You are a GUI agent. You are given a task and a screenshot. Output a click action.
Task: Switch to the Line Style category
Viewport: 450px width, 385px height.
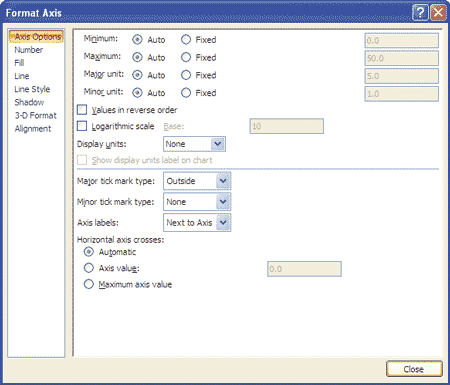coord(32,89)
